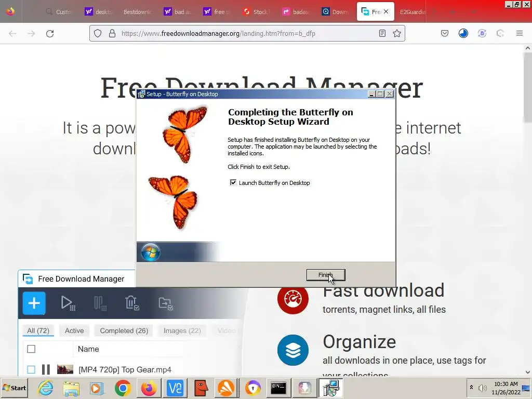Click the blue plus add download button

[x=34, y=303]
